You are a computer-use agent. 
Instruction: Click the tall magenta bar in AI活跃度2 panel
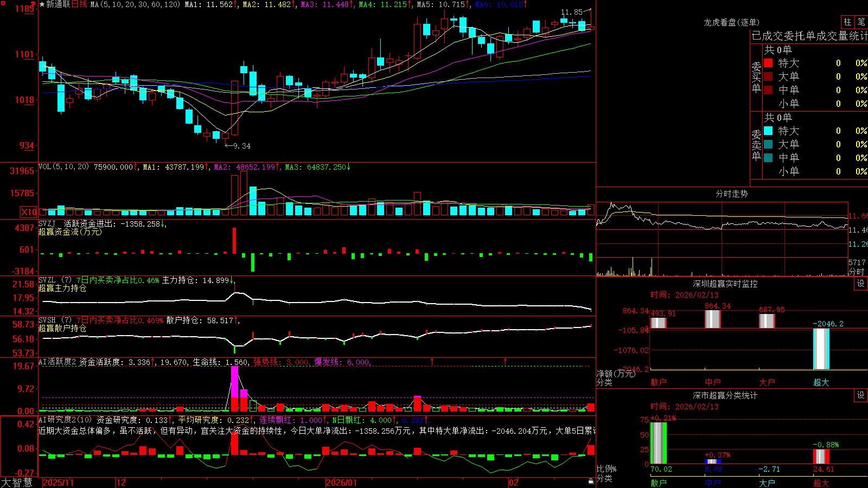pos(234,382)
